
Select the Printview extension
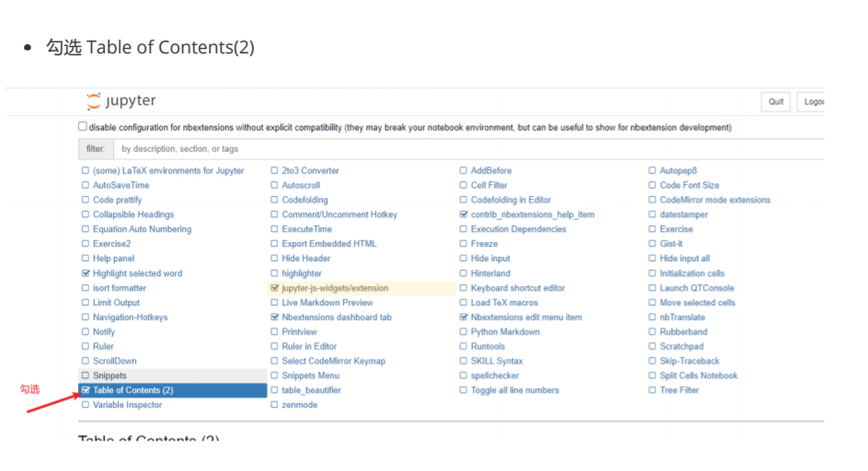(299, 332)
